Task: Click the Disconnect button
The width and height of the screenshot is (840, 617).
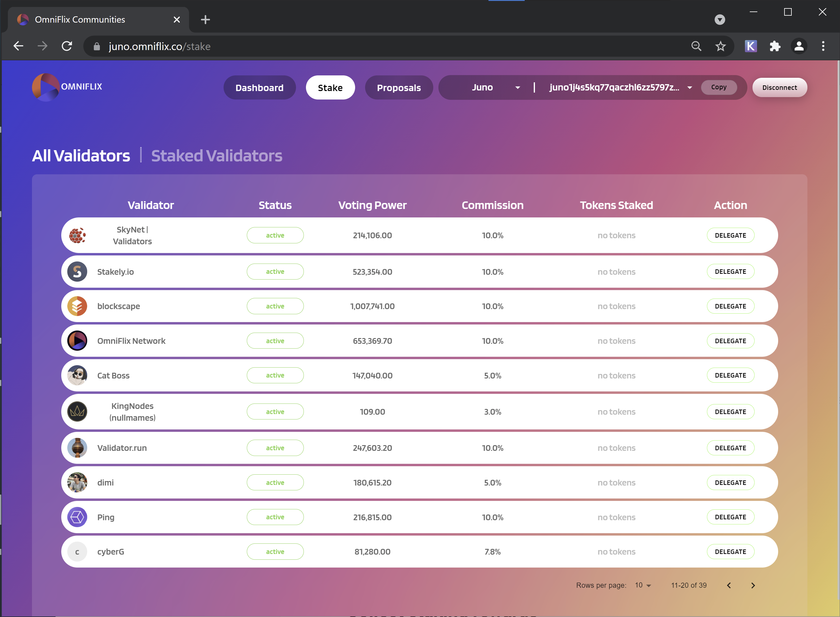Action: click(x=779, y=87)
